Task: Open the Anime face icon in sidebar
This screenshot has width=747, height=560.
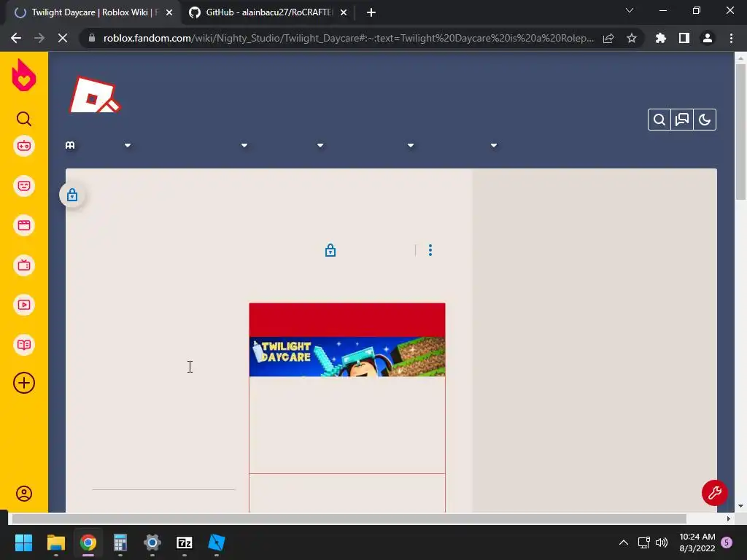Action: click(x=24, y=186)
